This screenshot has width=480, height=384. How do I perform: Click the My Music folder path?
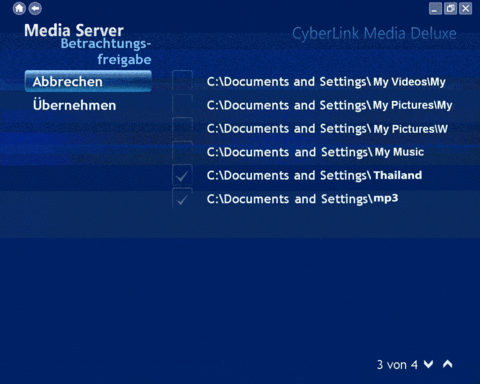[x=315, y=152]
